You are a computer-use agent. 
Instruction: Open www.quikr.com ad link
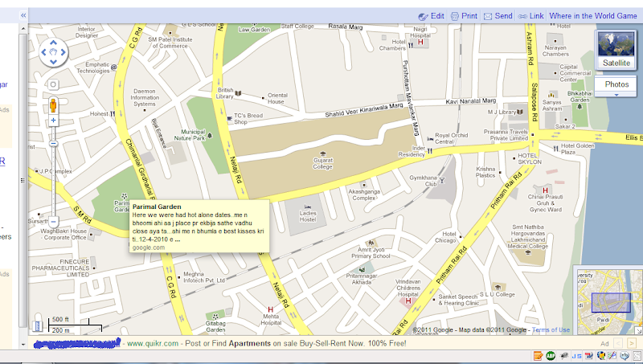(x=153, y=343)
